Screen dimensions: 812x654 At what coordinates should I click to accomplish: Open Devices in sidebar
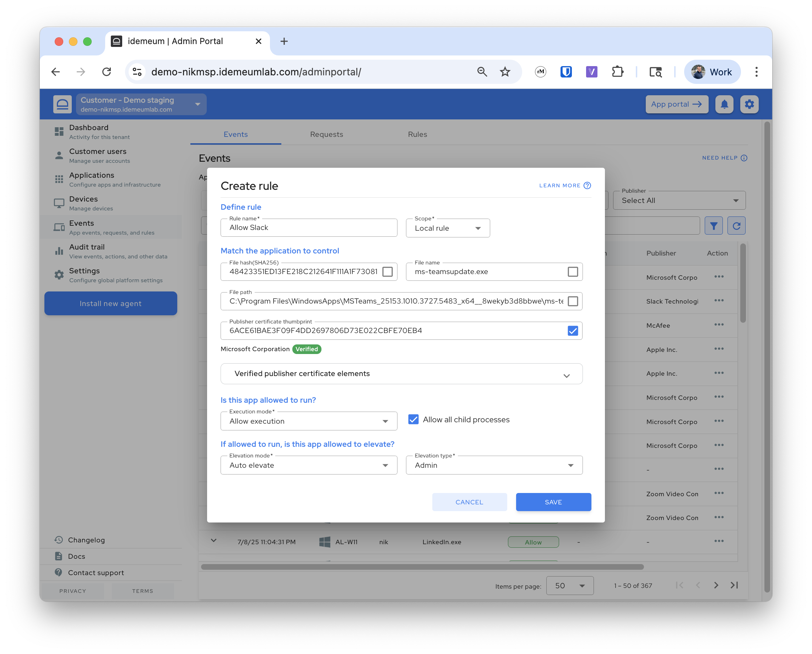click(111, 203)
